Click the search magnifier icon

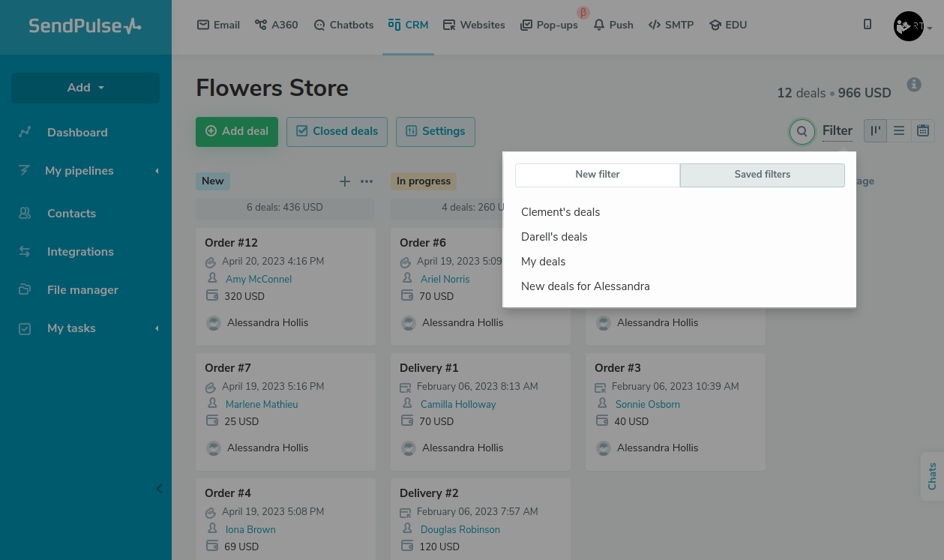(802, 132)
